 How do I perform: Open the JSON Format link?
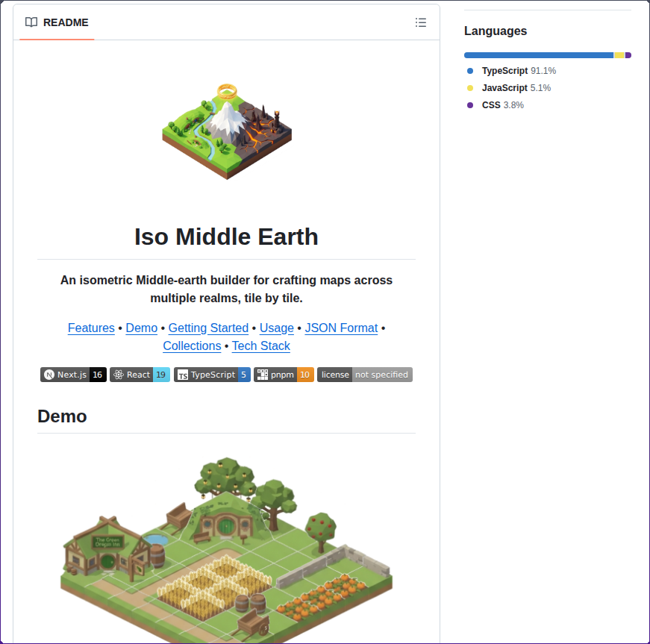click(341, 328)
